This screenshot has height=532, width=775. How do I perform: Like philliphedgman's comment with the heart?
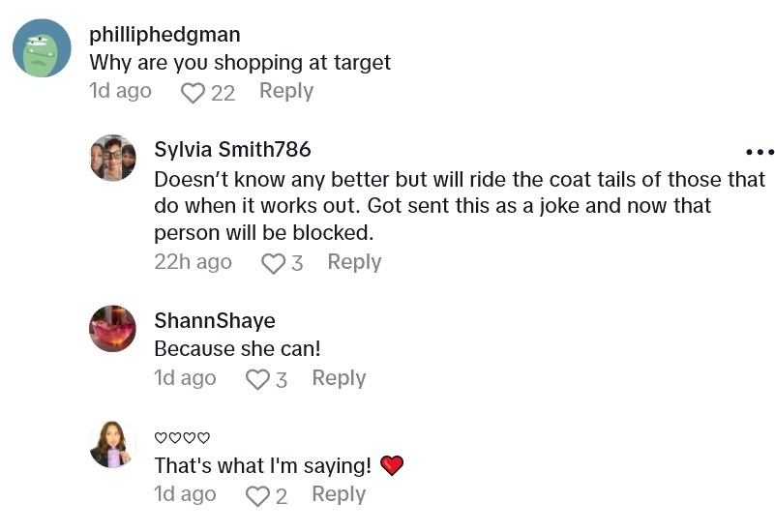coord(194,92)
